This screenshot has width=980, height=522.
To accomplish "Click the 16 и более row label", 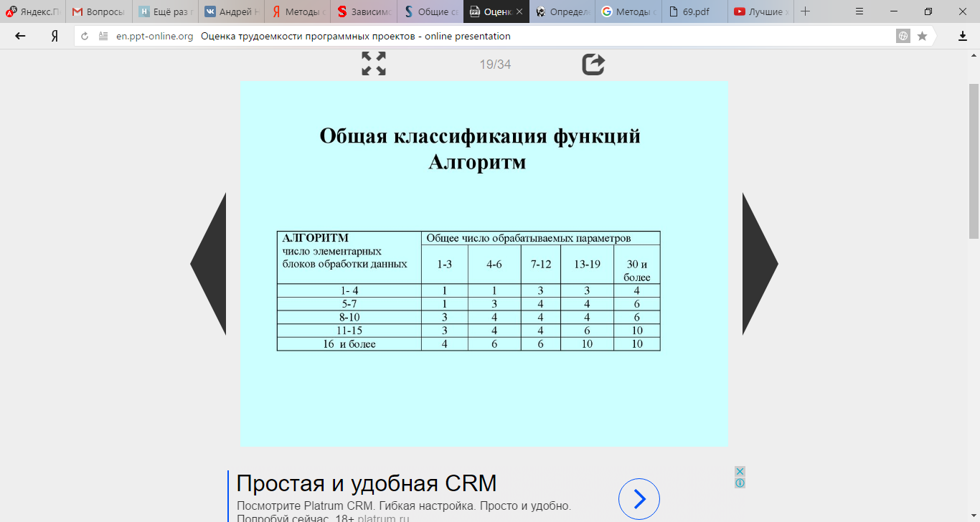I will coord(349,344).
